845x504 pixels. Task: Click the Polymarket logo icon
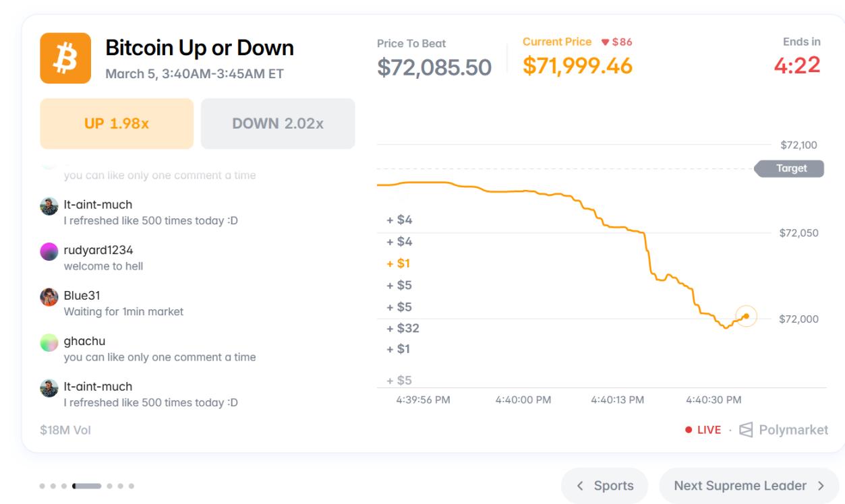tap(746, 430)
